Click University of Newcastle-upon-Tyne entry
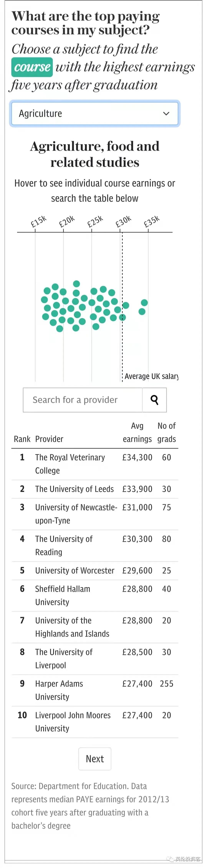Screen dimensions: 207x868 click(x=76, y=513)
